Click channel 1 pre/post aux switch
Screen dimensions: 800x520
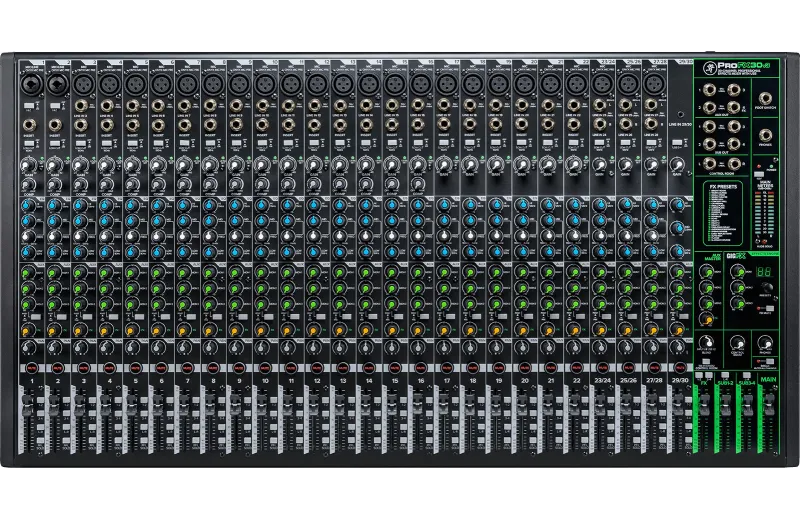pos(35,317)
